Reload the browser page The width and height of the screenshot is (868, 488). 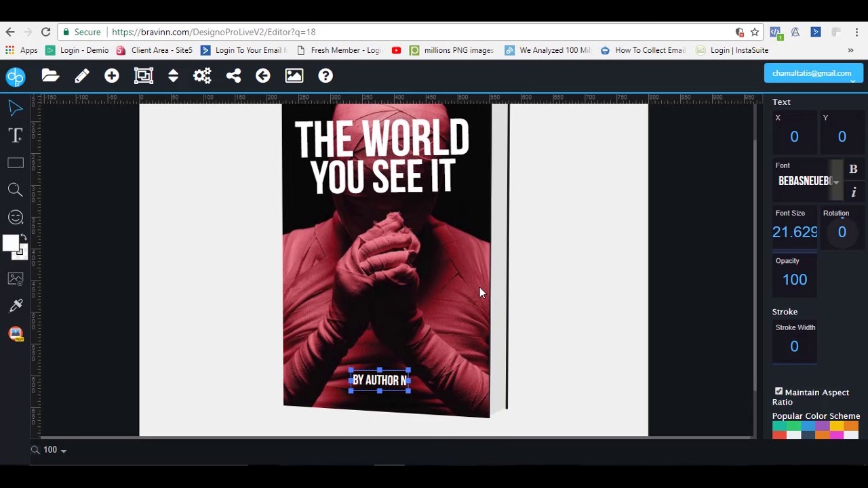coord(45,32)
